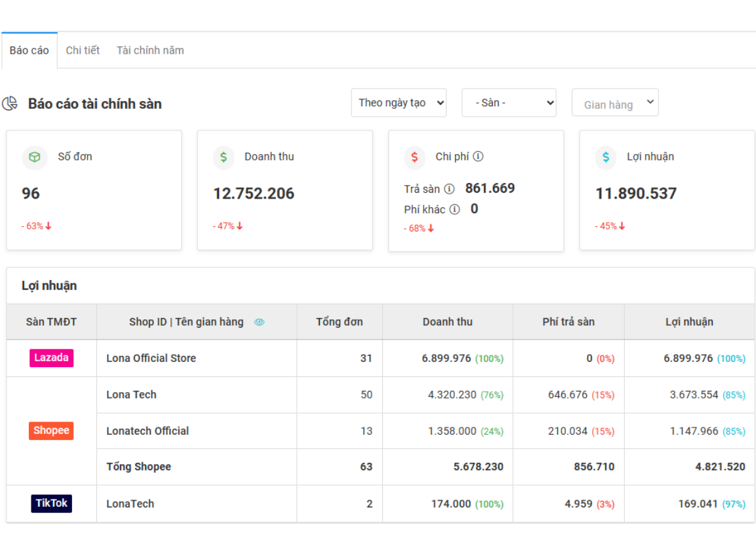Switch to the Chi tiết tab
Viewport: 756px width, 554px height.
83,50
